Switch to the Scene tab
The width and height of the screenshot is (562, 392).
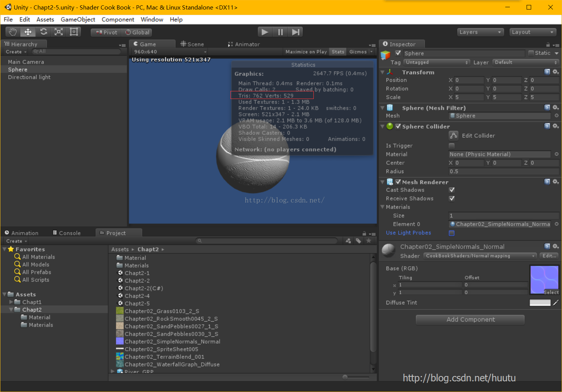pos(192,44)
